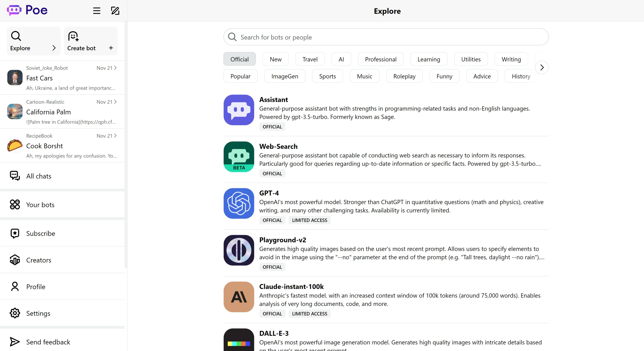Select the Popular category tab
644x351 pixels.
pyautogui.click(x=240, y=76)
